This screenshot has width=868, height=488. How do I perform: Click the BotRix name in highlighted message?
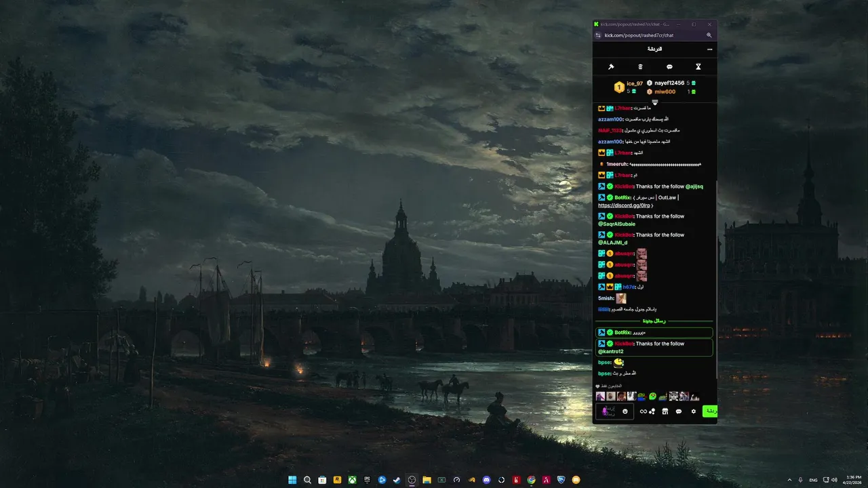(x=623, y=333)
